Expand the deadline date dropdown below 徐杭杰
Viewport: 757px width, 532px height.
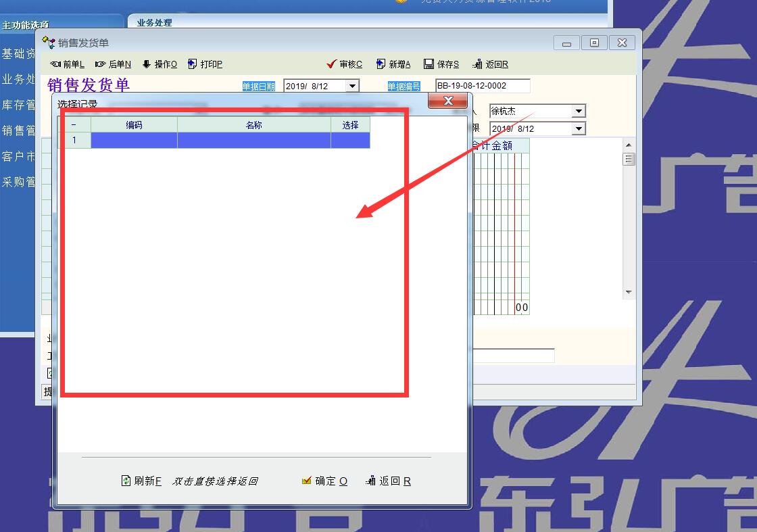pos(579,128)
